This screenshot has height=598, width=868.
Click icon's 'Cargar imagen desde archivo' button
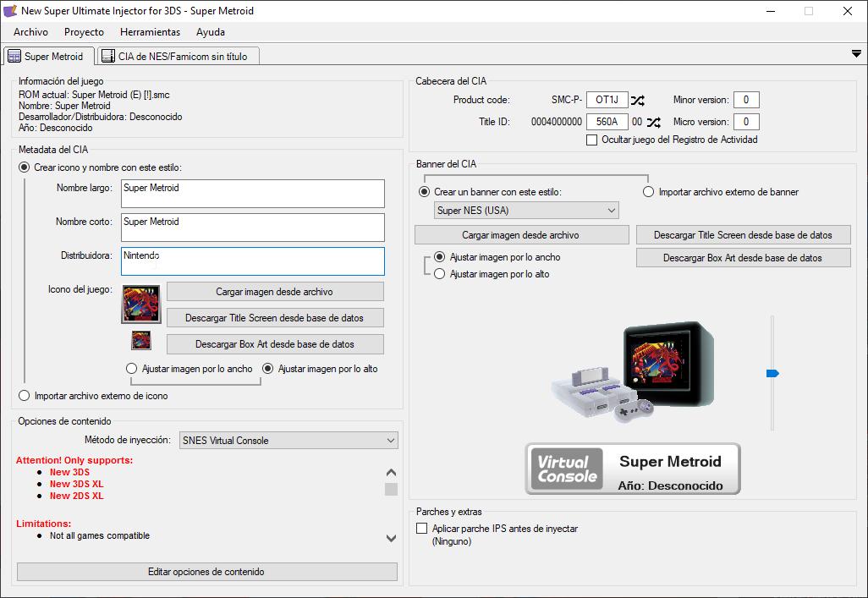point(275,292)
